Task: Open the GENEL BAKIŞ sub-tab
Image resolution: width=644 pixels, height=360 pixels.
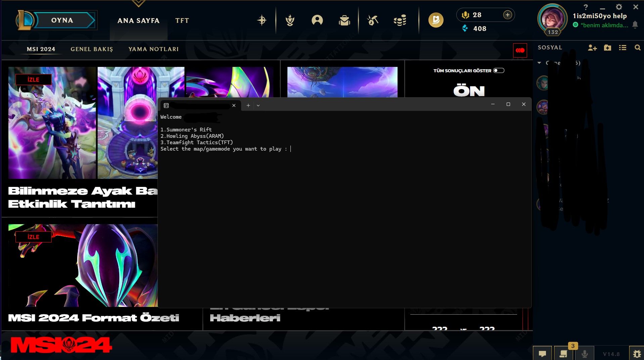Action: tap(92, 49)
